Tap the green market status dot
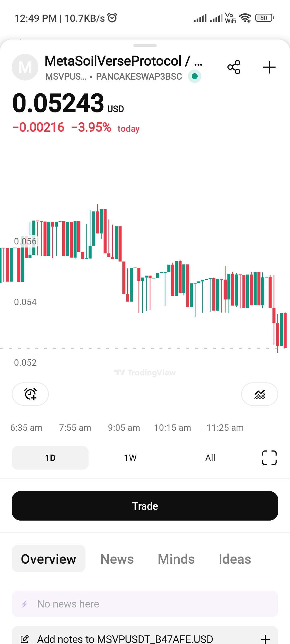 coord(195,76)
